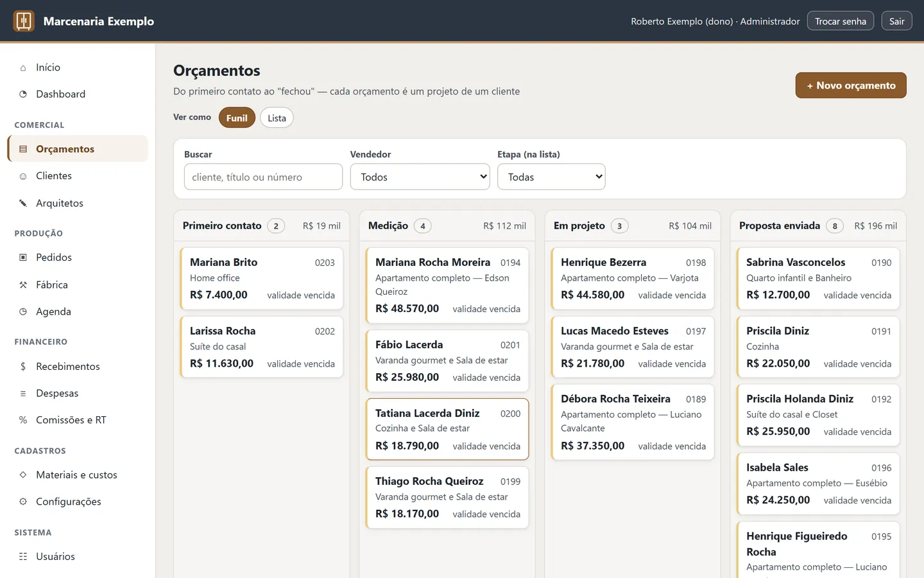Screen dimensions: 924x578
Task: Click the Materiais e custos diamond icon
Action: point(23,475)
